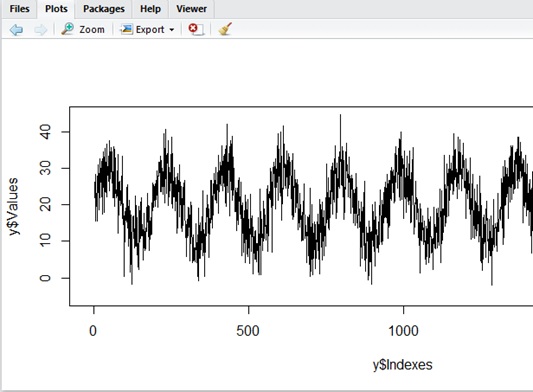533x392 pixels.
Task: Click the y$Values axis label
Action: point(13,206)
